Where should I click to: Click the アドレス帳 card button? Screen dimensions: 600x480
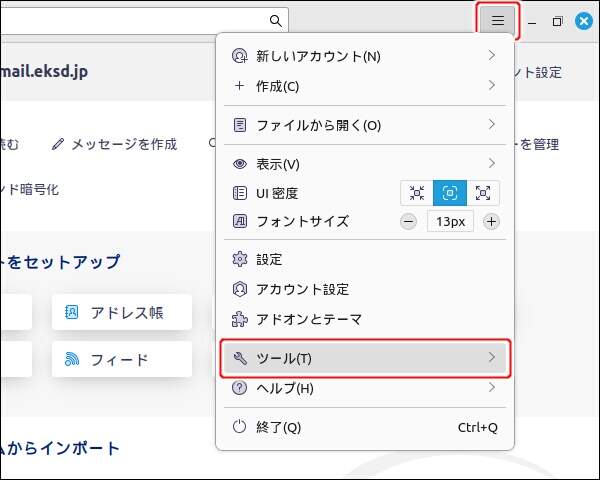122,312
